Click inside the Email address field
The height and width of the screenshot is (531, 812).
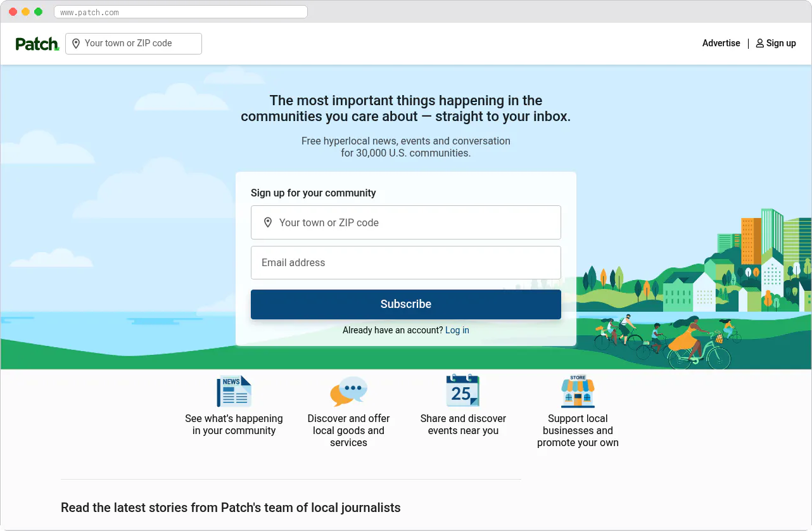pyautogui.click(x=406, y=262)
